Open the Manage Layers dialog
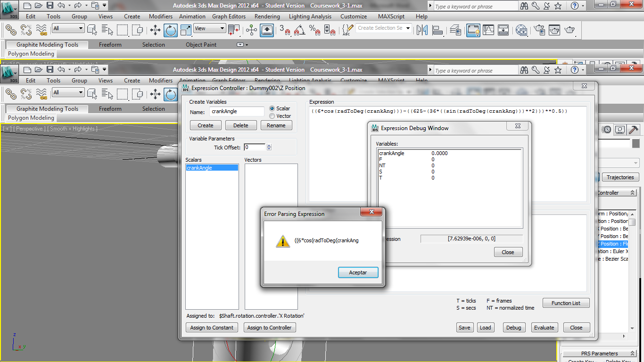Viewport: 644px width, 362px height. pos(455,30)
